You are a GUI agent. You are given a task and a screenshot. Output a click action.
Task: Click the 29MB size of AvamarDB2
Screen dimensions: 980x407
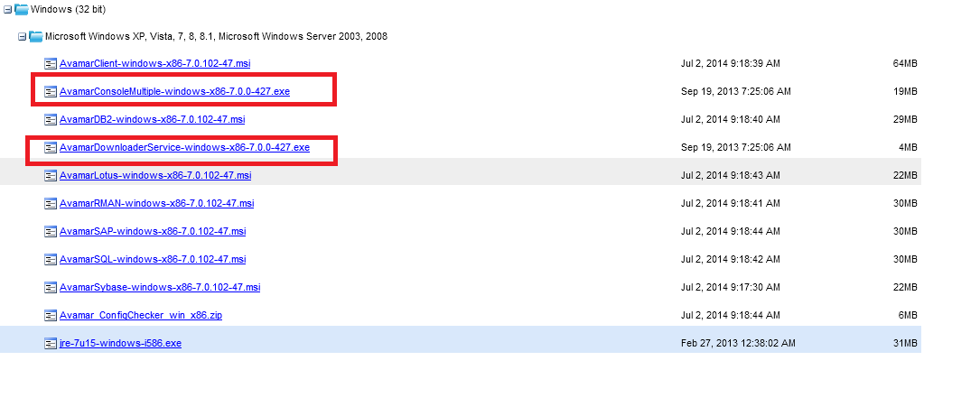click(905, 120)
